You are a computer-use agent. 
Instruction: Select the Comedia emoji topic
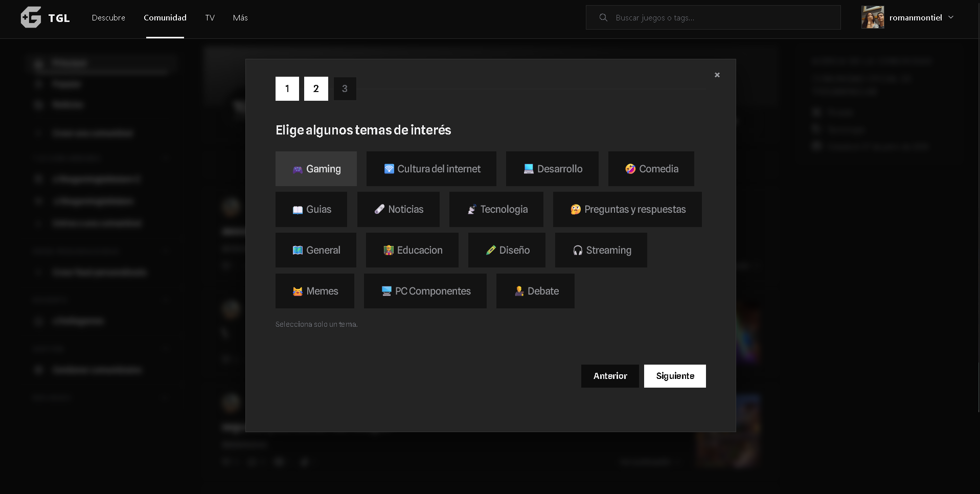click(651, 169)
